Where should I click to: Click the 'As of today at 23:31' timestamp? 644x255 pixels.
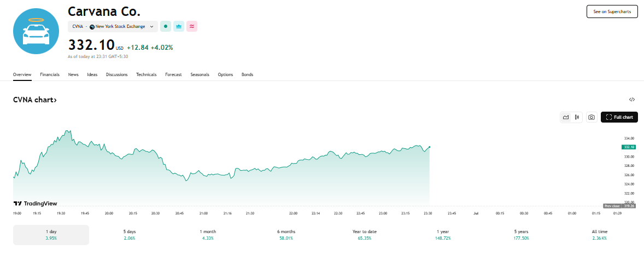tap(98, 57)
